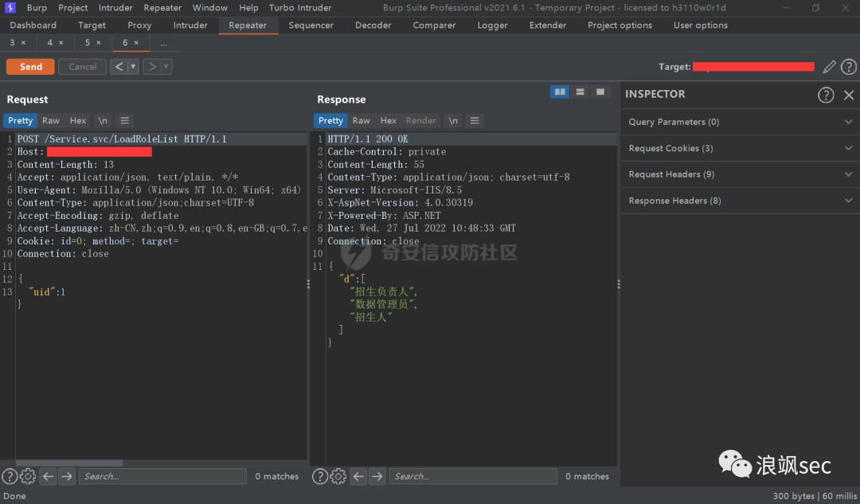Open Response panel help icon at bottom
The height and width of the screenshot is (504, 860).
(320, 476)
